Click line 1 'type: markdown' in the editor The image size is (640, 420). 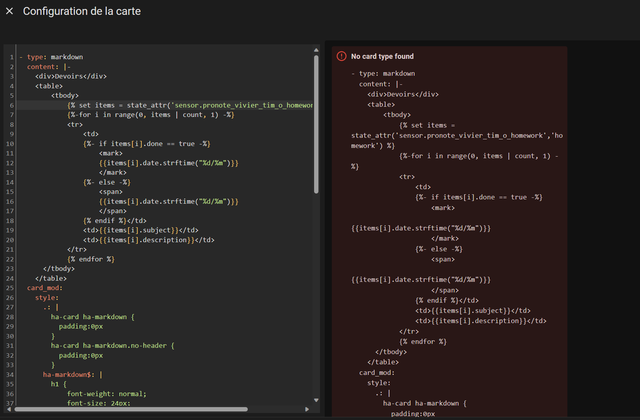tap(55, 57)
